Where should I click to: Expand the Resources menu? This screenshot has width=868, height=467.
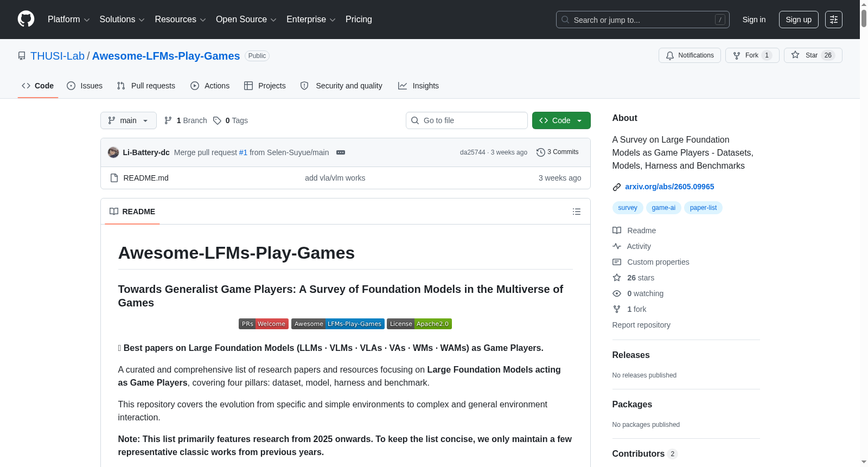(x=180, y=20)
